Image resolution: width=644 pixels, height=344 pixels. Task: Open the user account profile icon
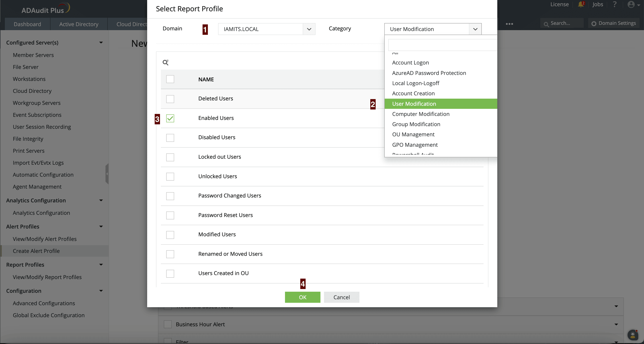click(x=631, y=4)
